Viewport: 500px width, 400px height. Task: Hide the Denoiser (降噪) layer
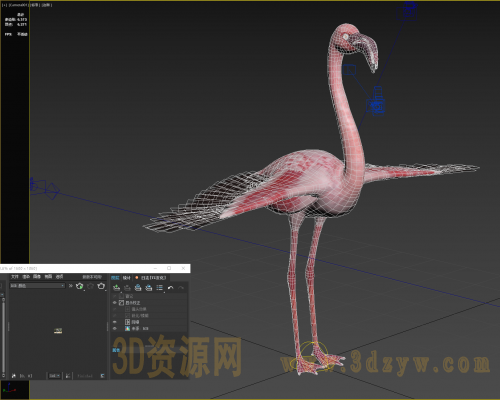point(115,322)
